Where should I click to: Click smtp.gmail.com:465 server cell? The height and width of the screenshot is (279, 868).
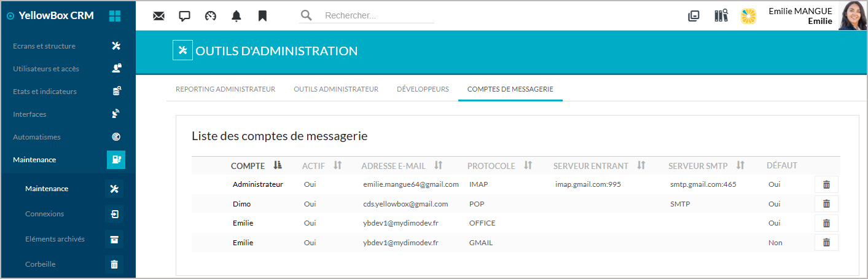(703, 184)
